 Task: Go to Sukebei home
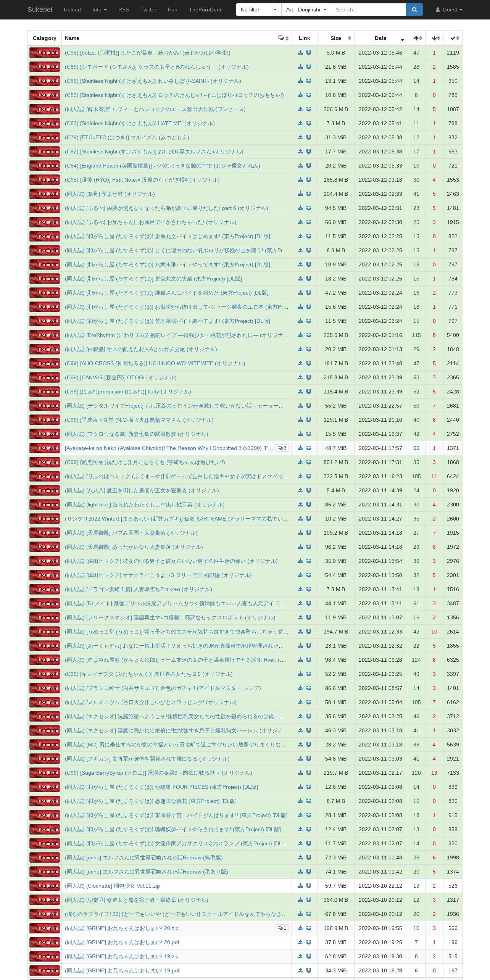tap(40, 10)
